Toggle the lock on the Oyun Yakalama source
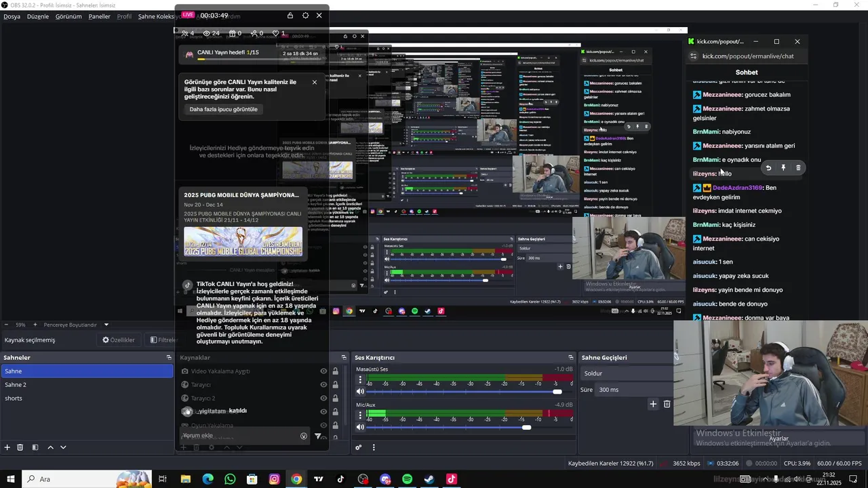This screenshot has width=868, height=488. click(x=335, y=425)
